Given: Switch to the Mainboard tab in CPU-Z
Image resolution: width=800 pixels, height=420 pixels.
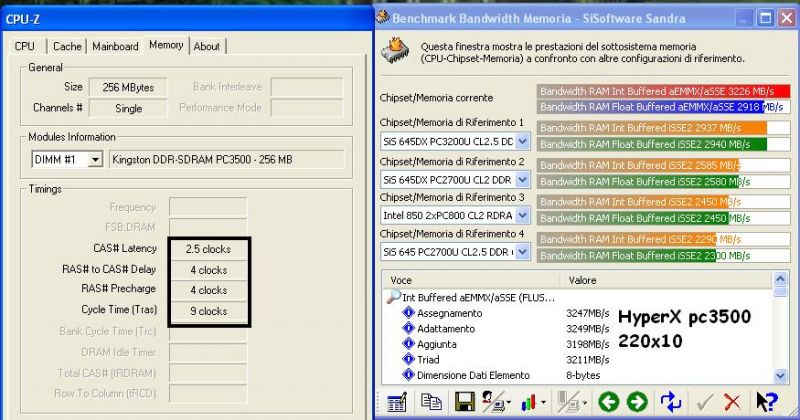Looking at the screenshot, I should [x=115, y=46].
